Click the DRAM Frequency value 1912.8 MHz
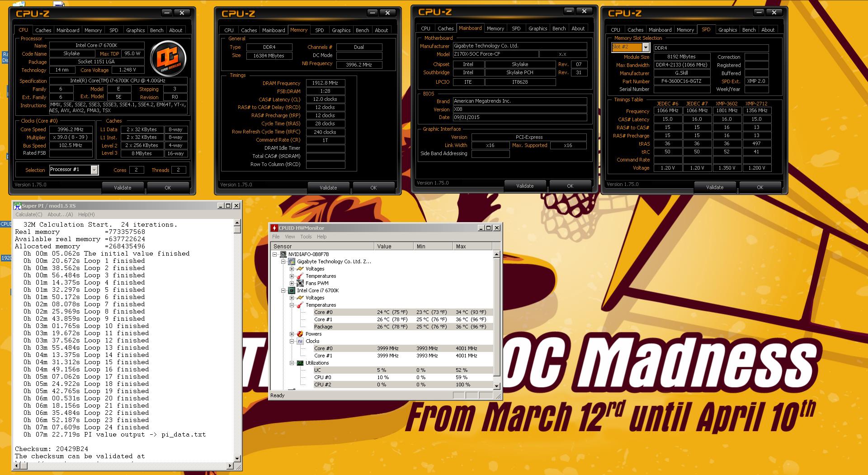 click(x=325, y=83)
